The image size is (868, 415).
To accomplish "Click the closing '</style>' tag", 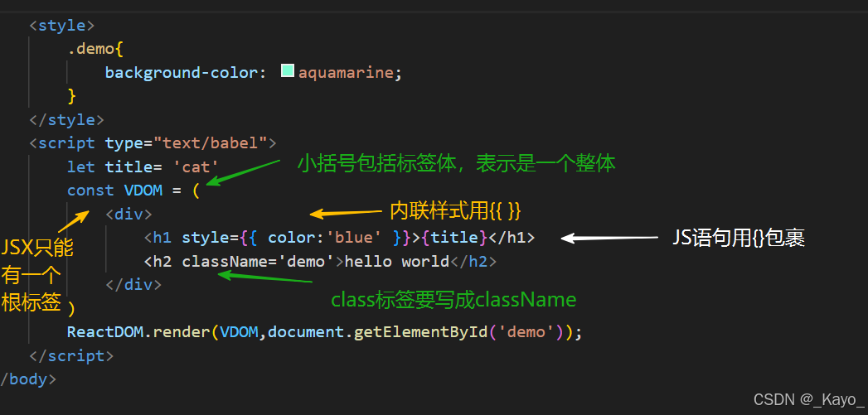I will [66, 119].
